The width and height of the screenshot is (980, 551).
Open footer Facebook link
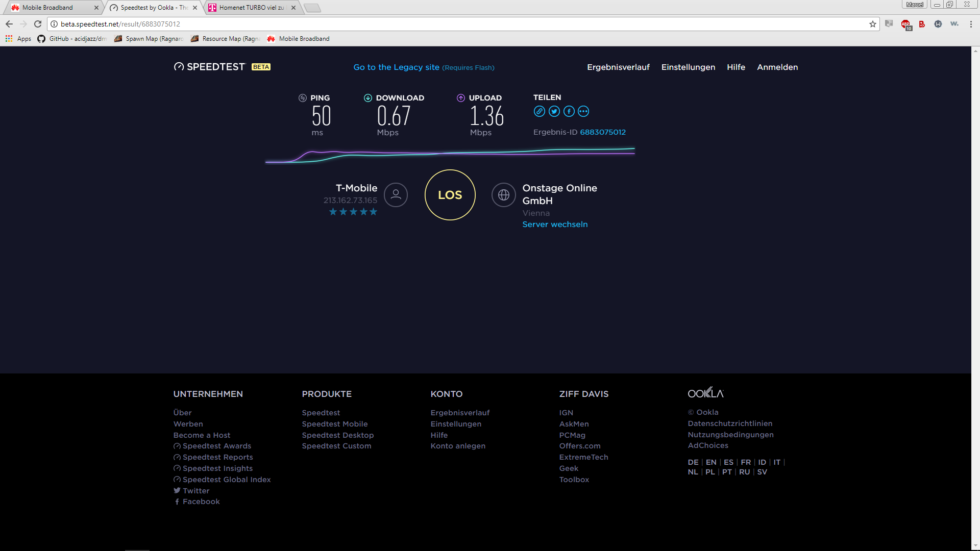pyautogui.click(x=197, y=502)
